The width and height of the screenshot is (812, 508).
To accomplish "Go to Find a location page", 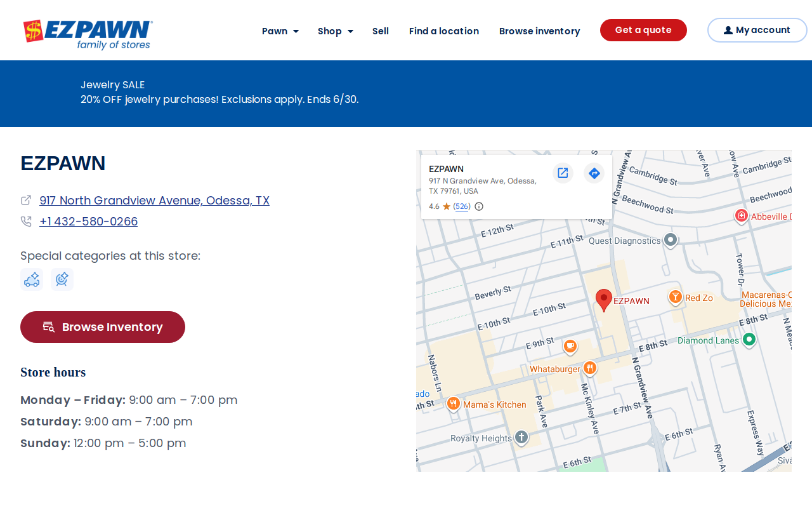I will (444, 31).
